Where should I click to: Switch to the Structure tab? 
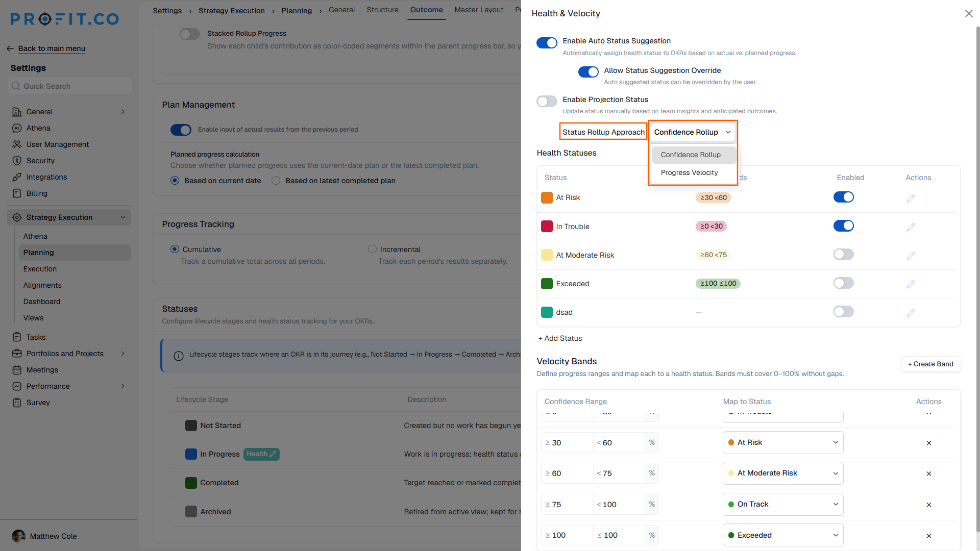(382, 10)
